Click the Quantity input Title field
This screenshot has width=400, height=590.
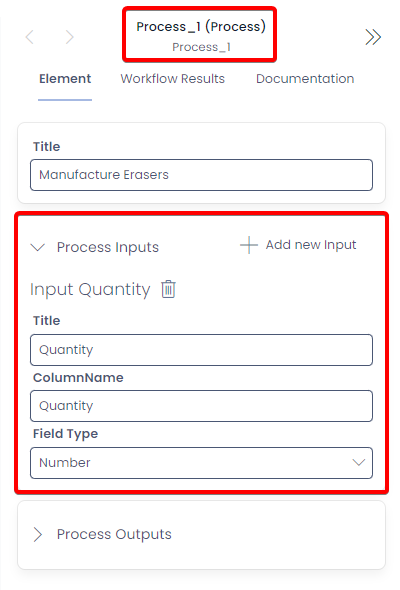click(201, 350)
